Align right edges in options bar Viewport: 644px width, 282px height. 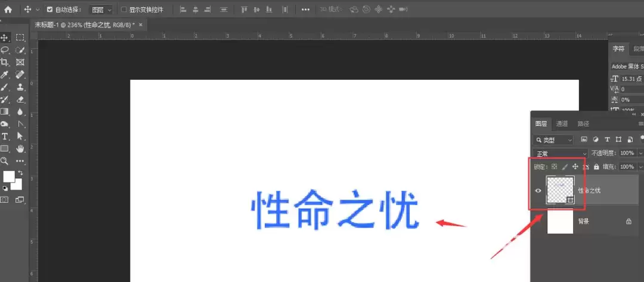(x=208, y=10)
